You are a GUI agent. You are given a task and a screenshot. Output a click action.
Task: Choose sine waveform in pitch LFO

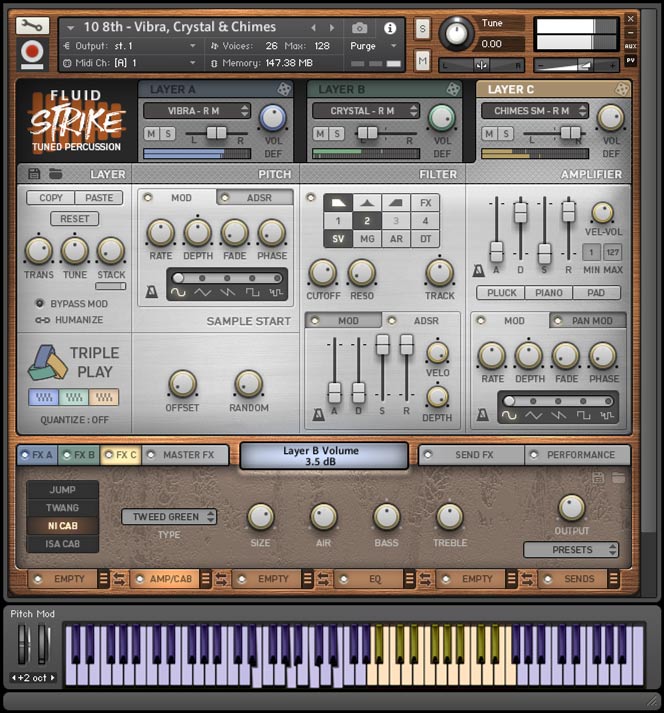tap(178, 292)
